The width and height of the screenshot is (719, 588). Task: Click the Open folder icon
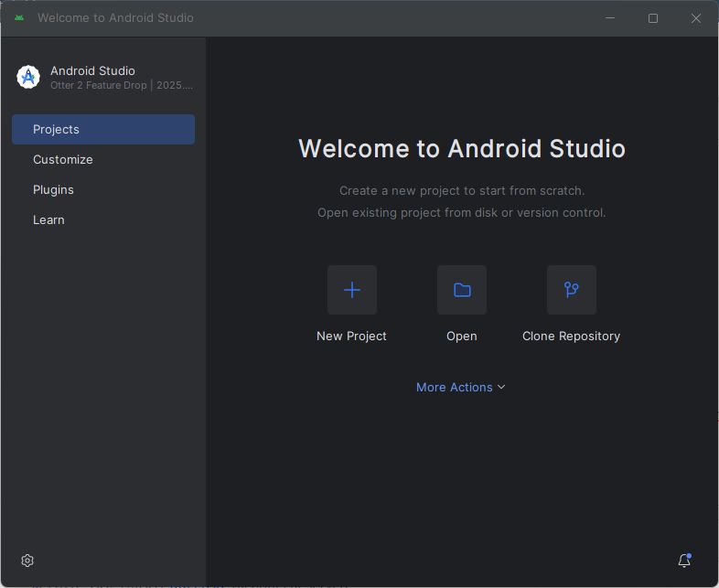coord(462,290)
